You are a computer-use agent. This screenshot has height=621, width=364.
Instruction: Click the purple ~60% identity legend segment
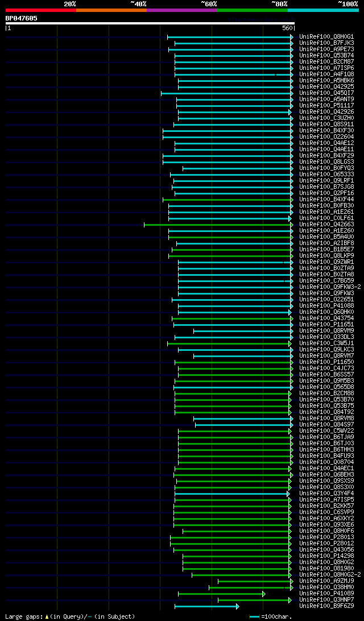tap(182, 10)
